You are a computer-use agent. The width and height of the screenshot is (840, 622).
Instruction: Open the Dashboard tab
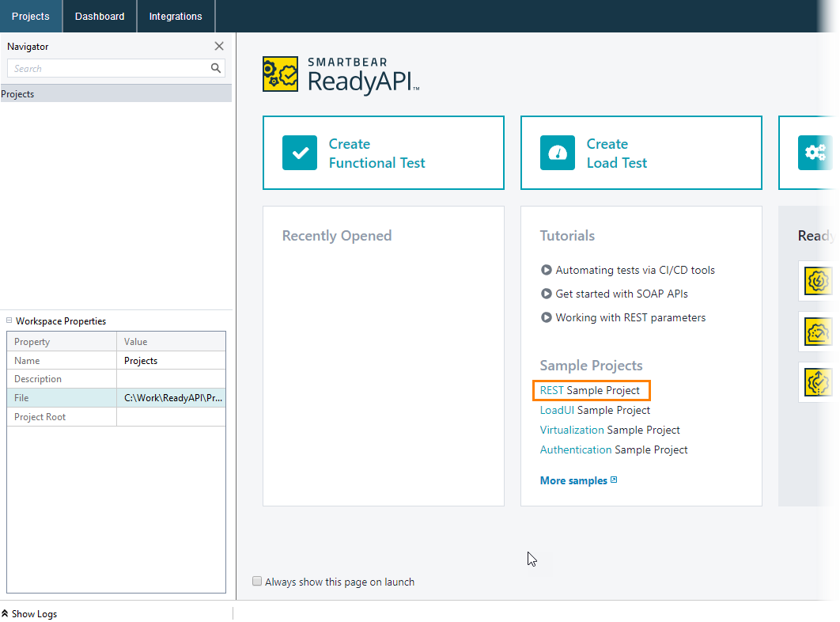pos(100,16)
